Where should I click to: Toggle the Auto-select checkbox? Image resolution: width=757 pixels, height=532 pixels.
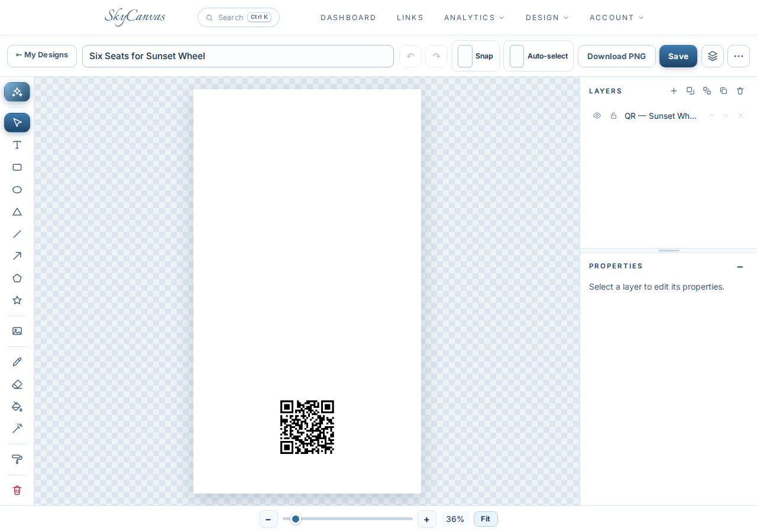pos(517,56)
